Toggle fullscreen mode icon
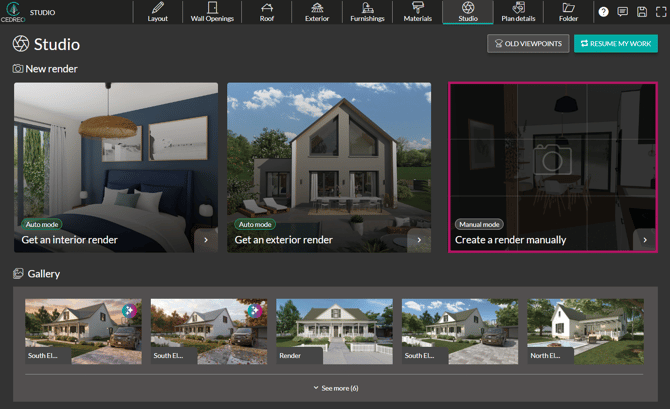 661,12
